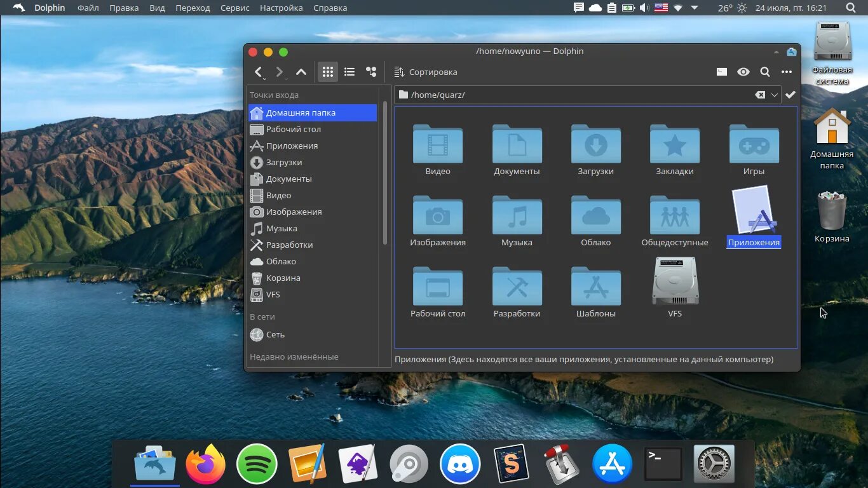Screen dimensions: 868x488
Task: Go forward with the right arrow
Action: 280,72
